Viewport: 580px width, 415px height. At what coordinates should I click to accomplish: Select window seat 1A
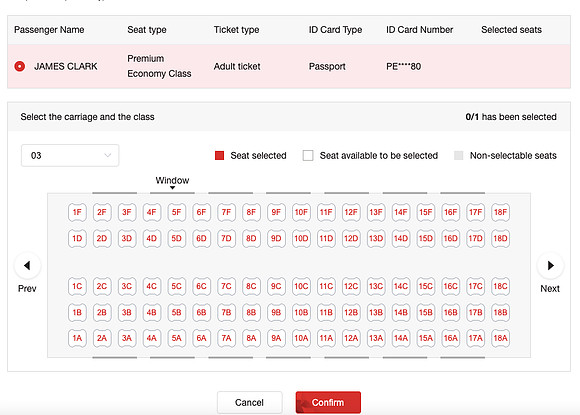(77, 338)
